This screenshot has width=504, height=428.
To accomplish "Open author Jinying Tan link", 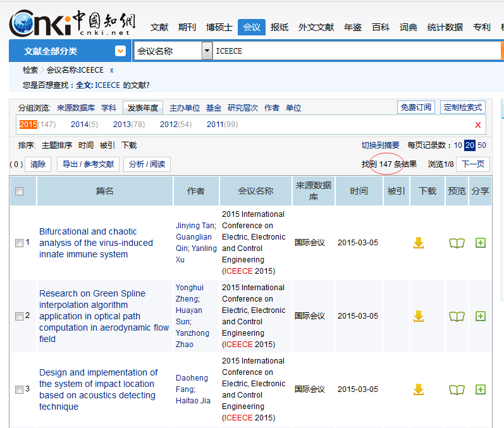I will [x=196, y=226].
